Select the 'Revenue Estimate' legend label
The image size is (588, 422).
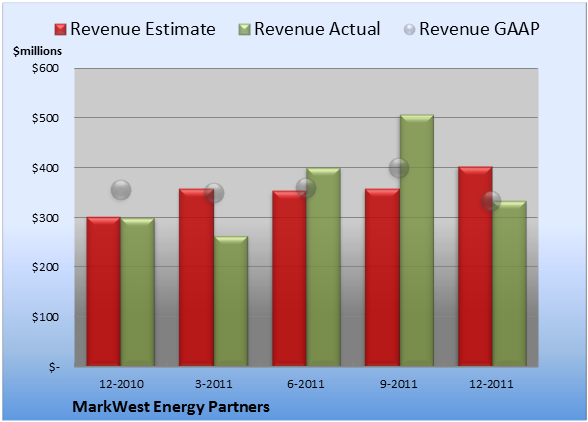click(x=143, y=29)
